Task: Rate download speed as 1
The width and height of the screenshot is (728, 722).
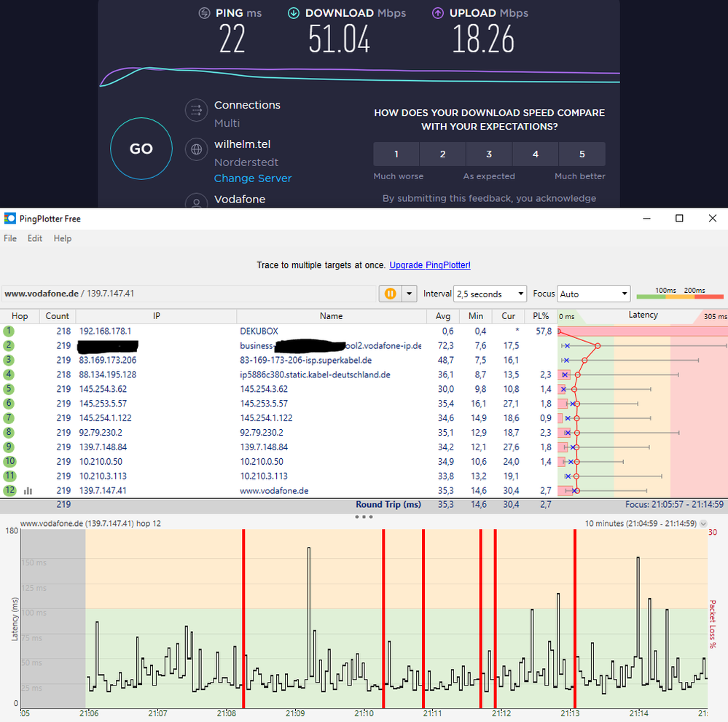Action: coord(396,154)
